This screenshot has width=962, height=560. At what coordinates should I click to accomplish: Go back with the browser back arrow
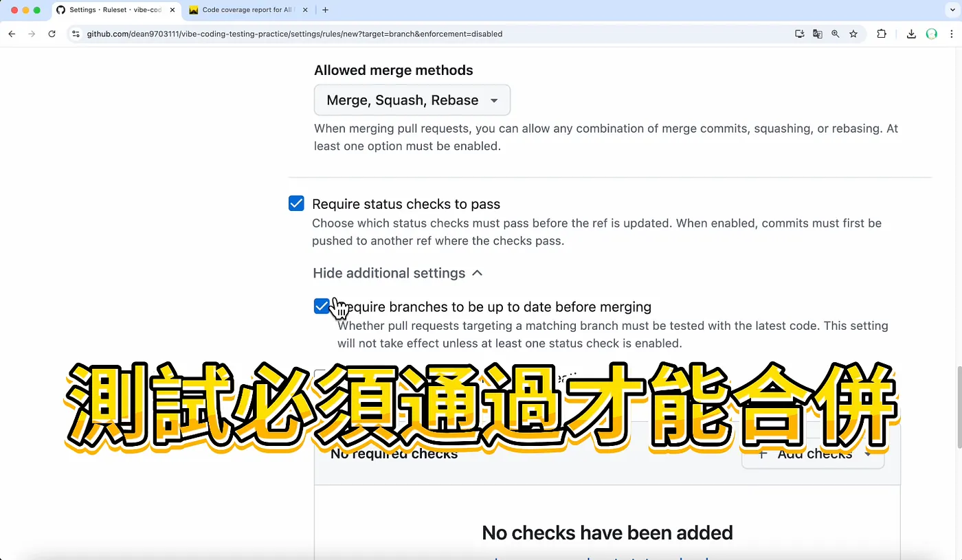click(x=12, y=34)
